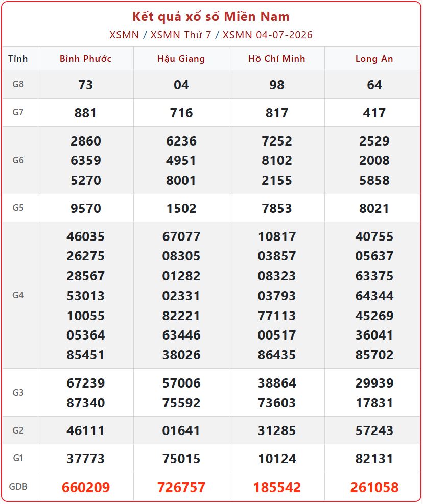
Task: Open the XSMN Thứ 7 link
Action: [181, 35]
